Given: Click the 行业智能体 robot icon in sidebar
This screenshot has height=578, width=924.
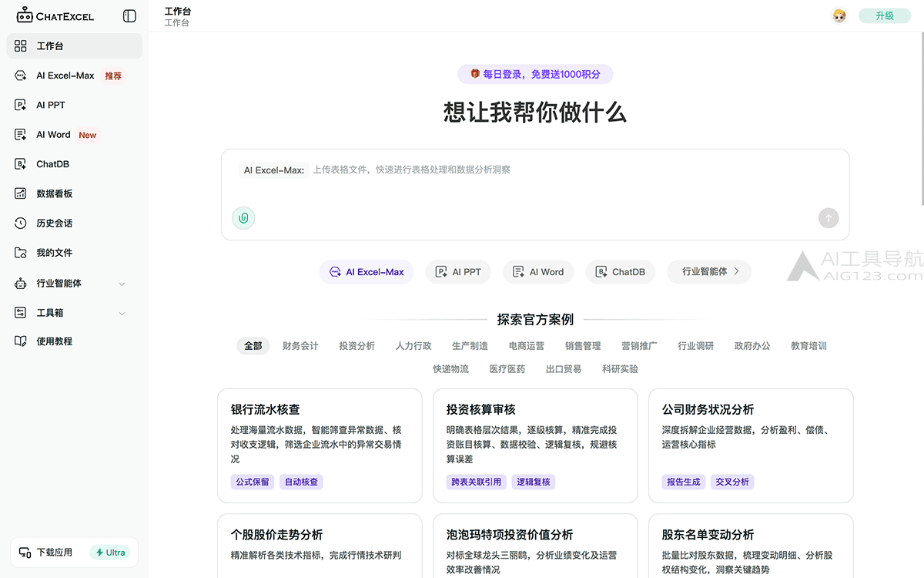Looking at the screenshot, I should (x=21, y=284).
